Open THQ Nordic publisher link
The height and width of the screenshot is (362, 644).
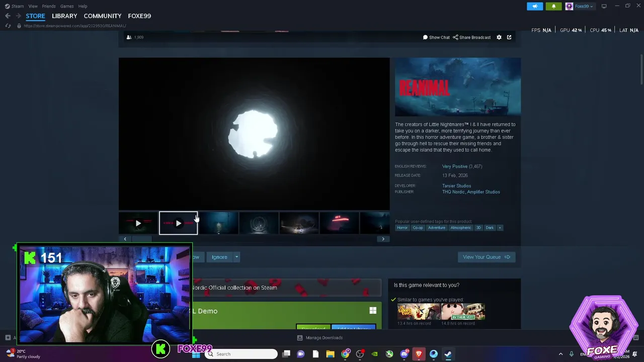(x=453, y=192)
